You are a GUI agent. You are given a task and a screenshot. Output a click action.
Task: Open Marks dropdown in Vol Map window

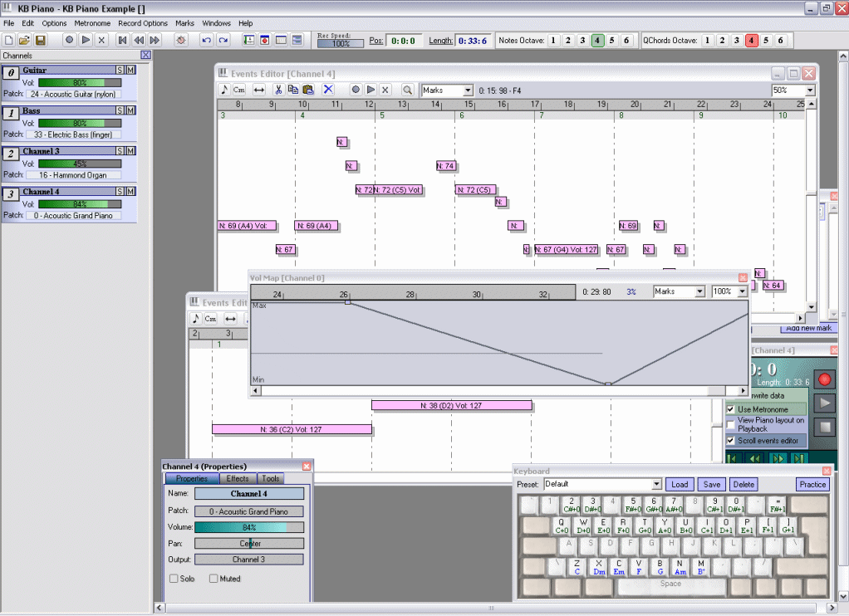[699, 291]
